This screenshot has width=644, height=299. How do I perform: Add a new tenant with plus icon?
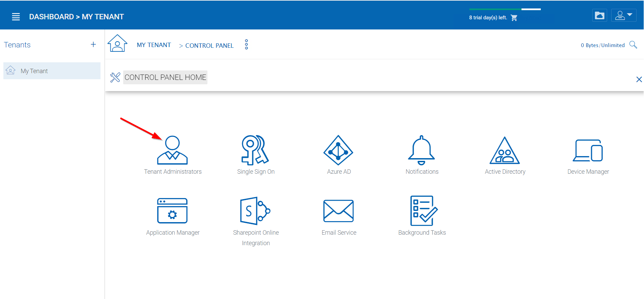tap(93, 44)
